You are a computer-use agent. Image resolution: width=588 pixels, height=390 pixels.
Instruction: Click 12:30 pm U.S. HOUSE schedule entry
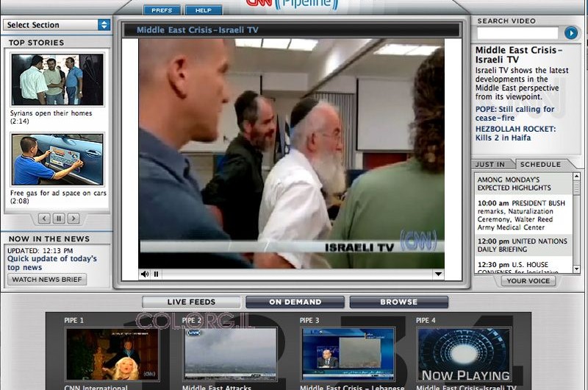[523, 266]
